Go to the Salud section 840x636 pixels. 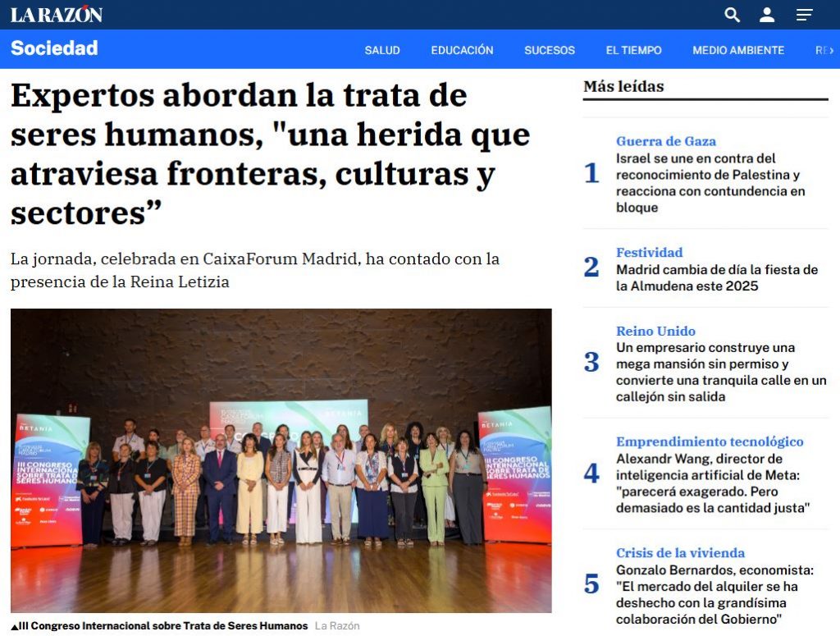point(382,50)
